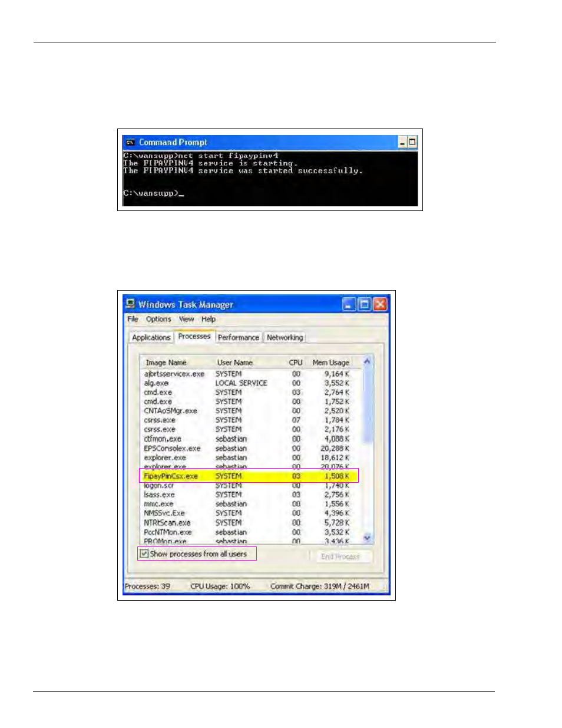Open the Networking tab
562x728 pixels.
pyautogui.click(x=285, y=337)
